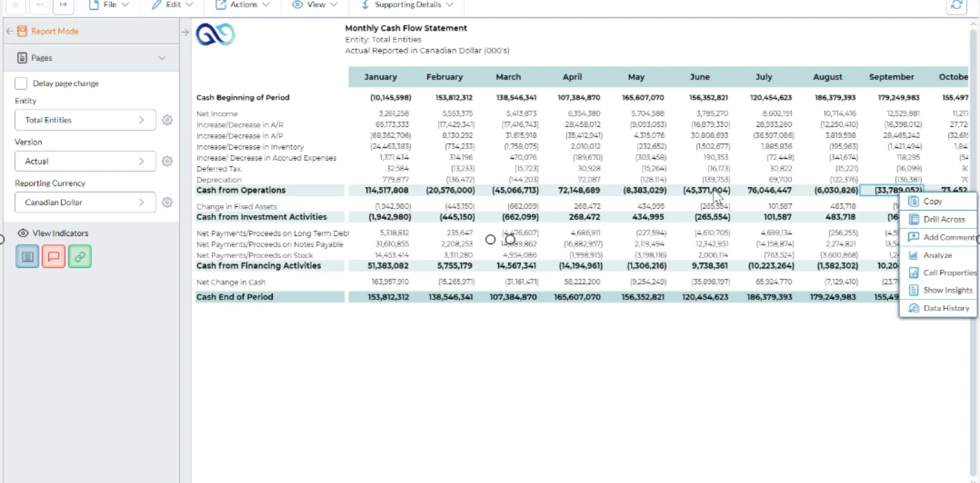Viewport: 980px width, 483px height.
Task: Select the March column header
Action: (508, 77)
